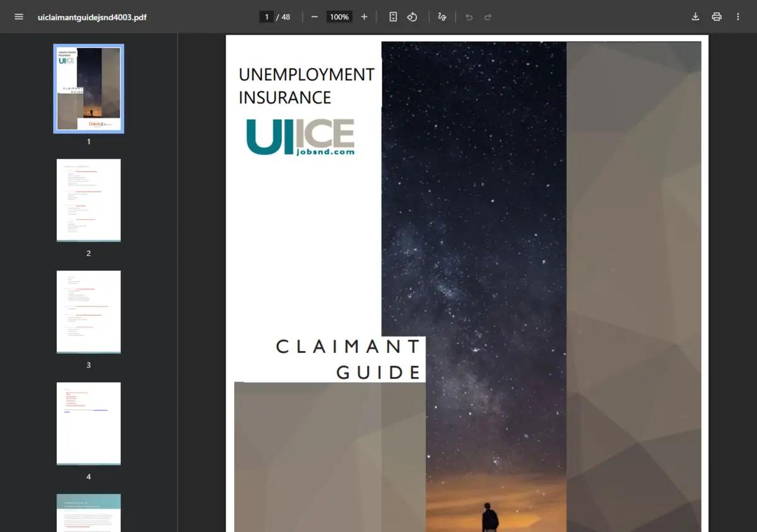Click the zoom out minus icon
This screenshot has height=532, width=757.
314,17
